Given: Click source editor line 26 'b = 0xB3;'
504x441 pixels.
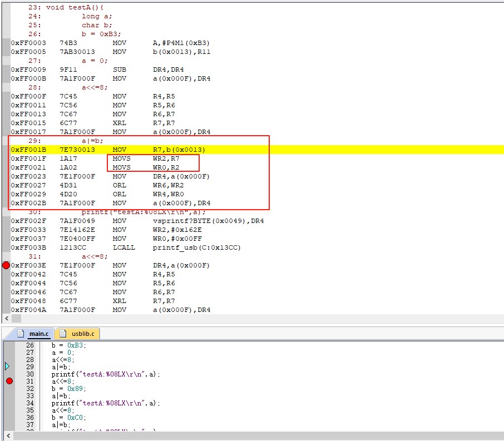Looking at the screenshot, I should pyautogui.click(x=69, y=345).
